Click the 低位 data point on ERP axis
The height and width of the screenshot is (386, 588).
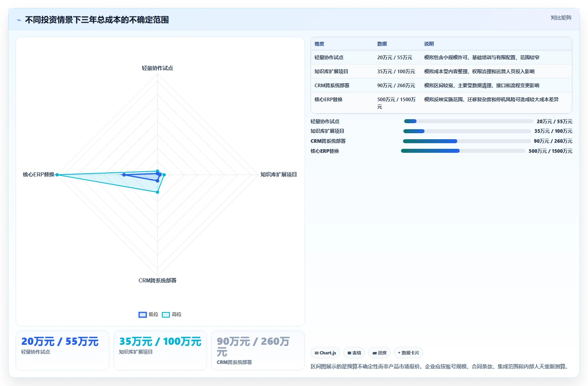click(x=124, y=175)
